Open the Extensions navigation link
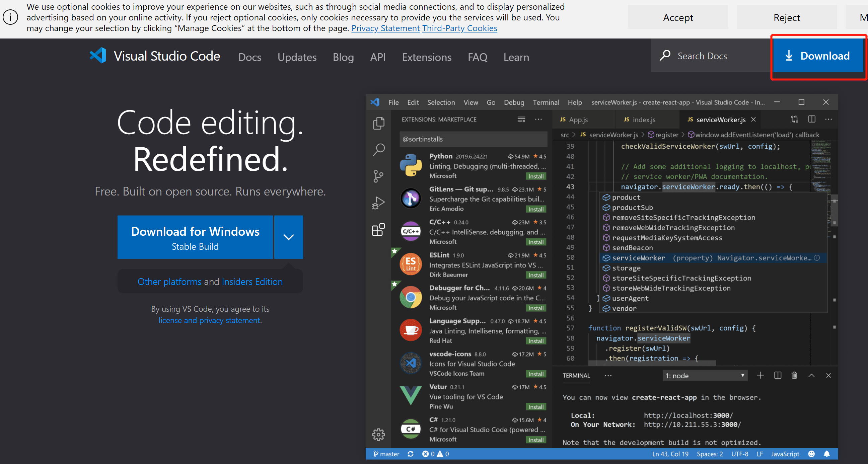Viewport: 868px width, 464px height. click(x=426, y=57)
